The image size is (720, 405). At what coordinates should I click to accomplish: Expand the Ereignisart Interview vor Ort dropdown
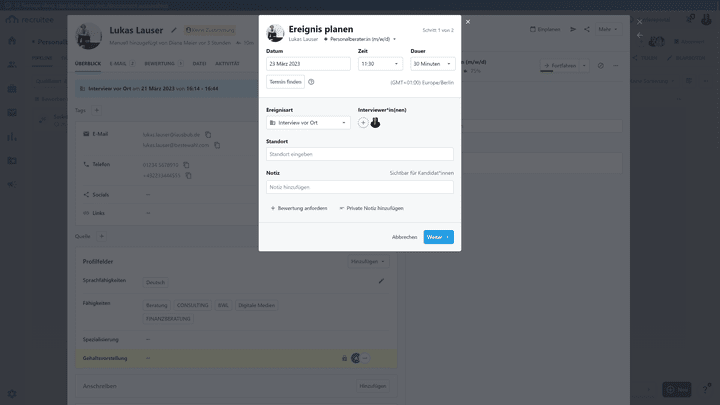pos(308,123)
